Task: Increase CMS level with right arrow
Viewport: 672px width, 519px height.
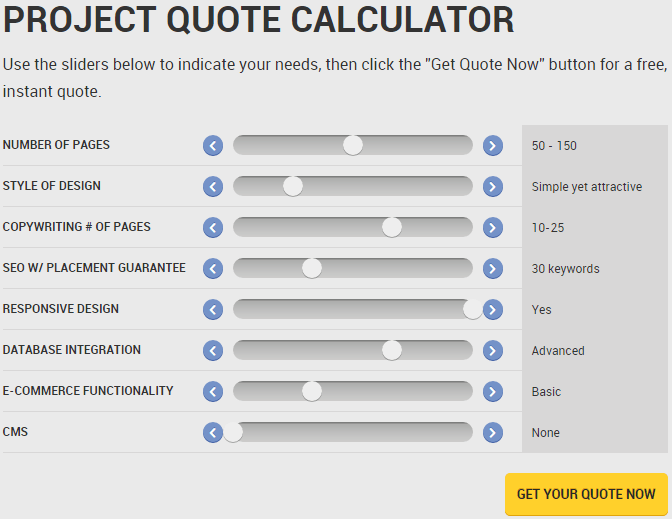Action: 492,433
